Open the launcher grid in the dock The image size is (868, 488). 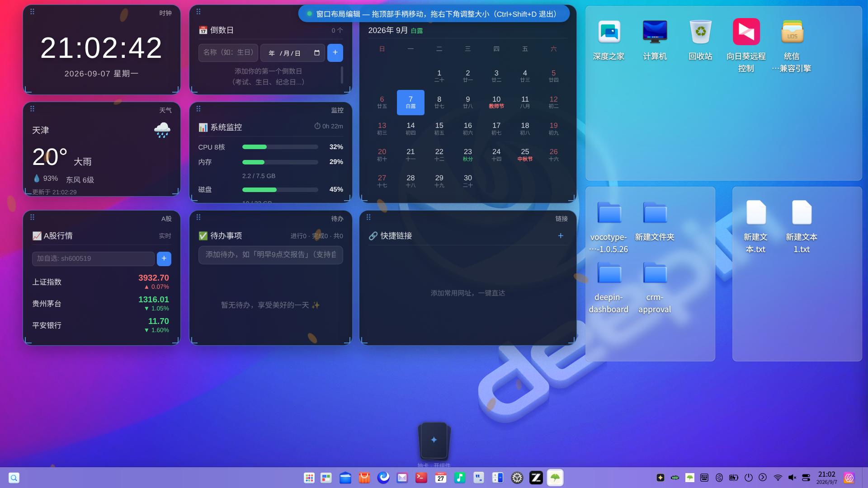point(309,478)
